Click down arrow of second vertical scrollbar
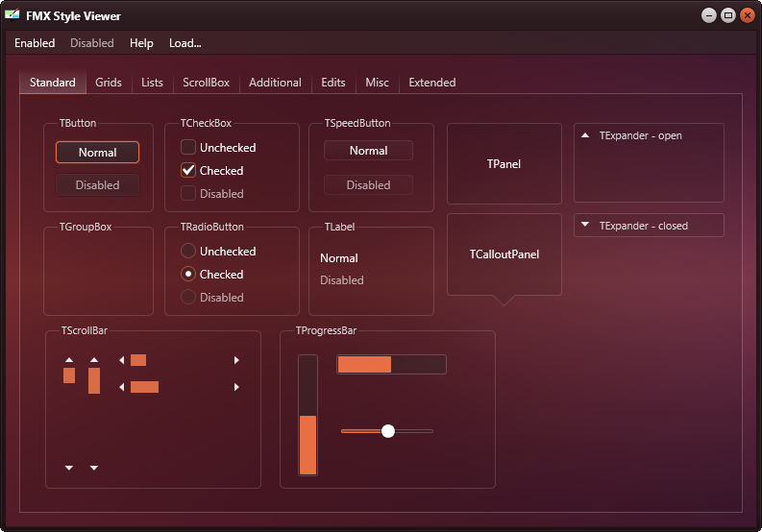 click(94, 468)
